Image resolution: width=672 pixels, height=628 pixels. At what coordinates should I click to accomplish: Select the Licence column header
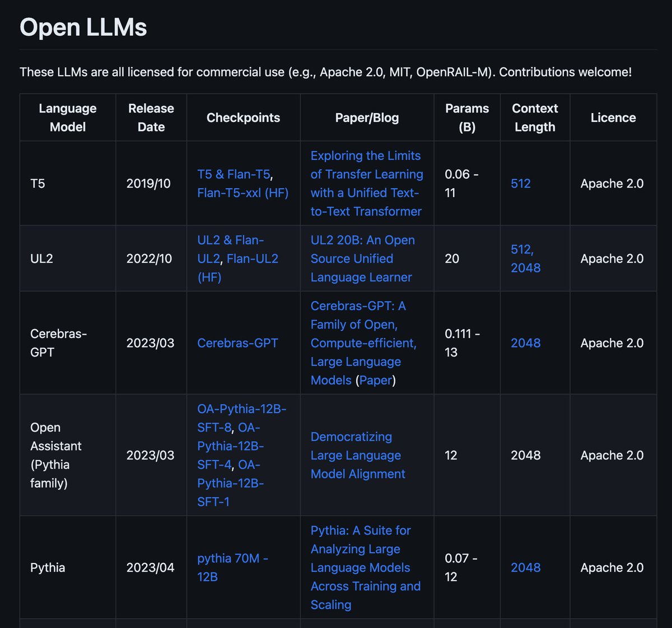pyautogui.click(x=613, y=118)
